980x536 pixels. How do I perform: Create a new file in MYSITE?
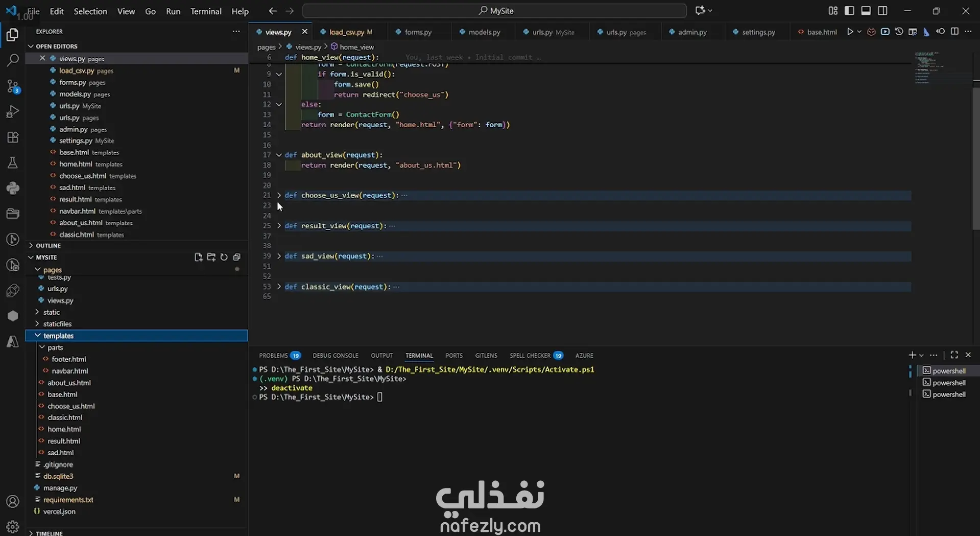click(199, 257)
